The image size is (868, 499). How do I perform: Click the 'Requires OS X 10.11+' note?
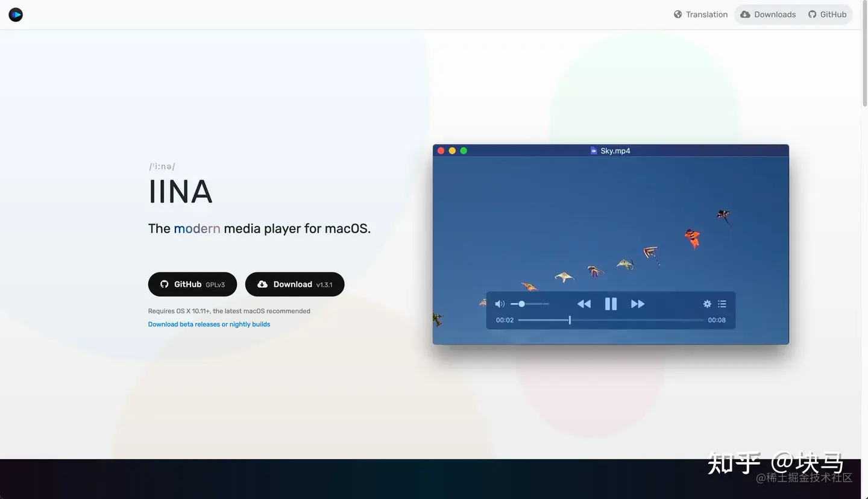229,311
